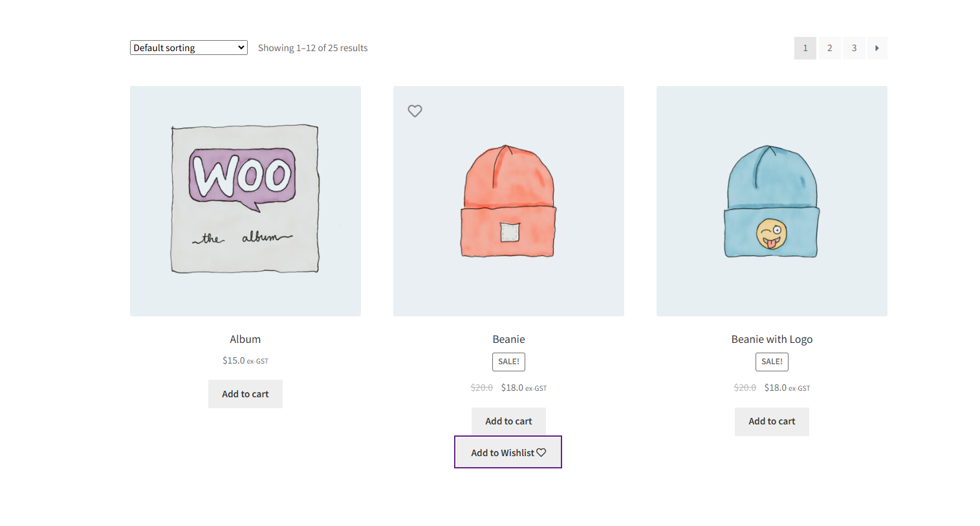Add Beanie with Logo to cart

772,421
